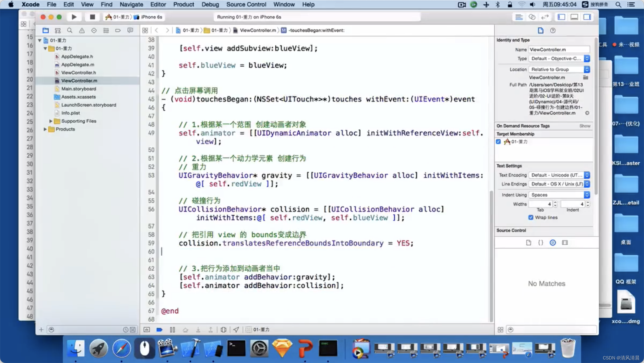Open the Breakpoint navigator icon

coord(118,30)
